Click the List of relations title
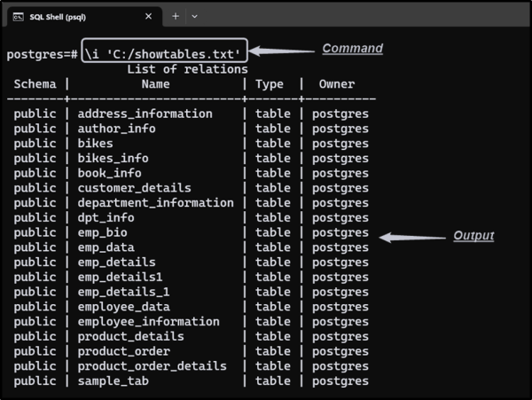This screenshot has width=532, height=400. (x=187, y=69)
